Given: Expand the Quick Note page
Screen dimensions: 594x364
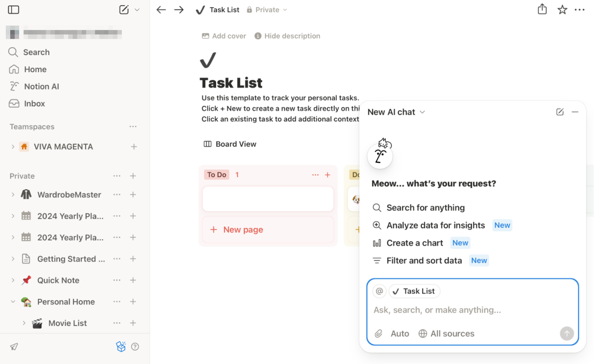Looking at the screenshot, I should pos(13,280).
